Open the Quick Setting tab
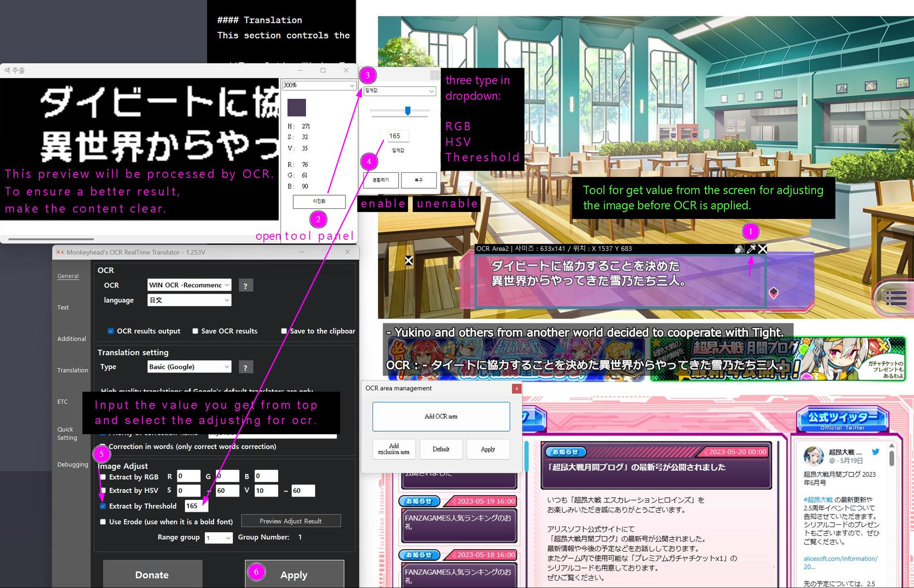 pyautogui.click(x=67, y=433)
